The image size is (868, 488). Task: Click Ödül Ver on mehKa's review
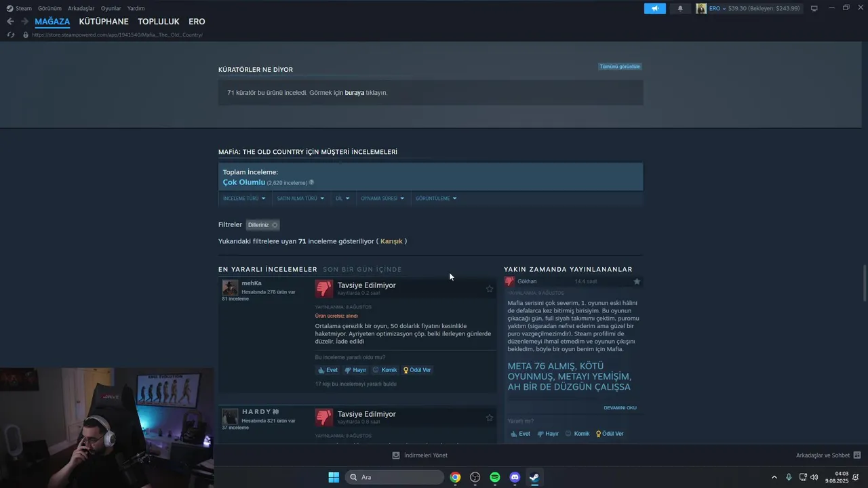[417, 370]
